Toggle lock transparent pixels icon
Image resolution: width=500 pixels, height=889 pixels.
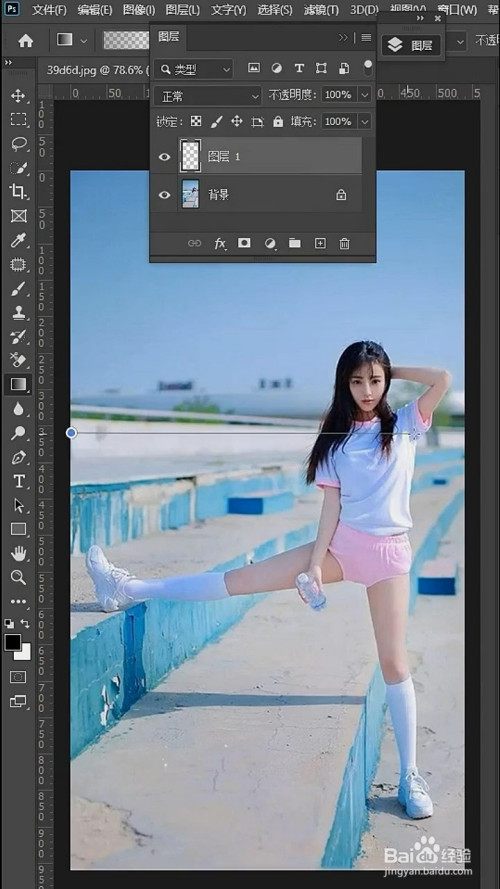click(196, 121)
